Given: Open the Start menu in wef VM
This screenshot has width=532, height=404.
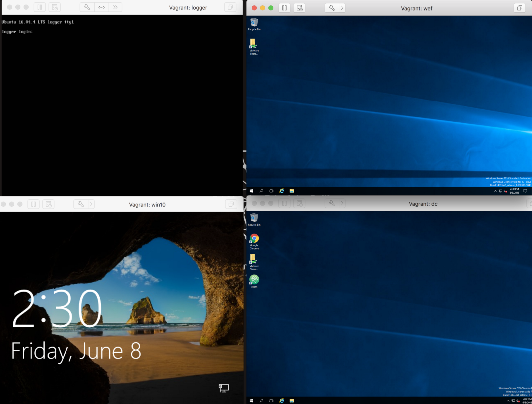Looking at the screenshot, I should coord(251,191).
